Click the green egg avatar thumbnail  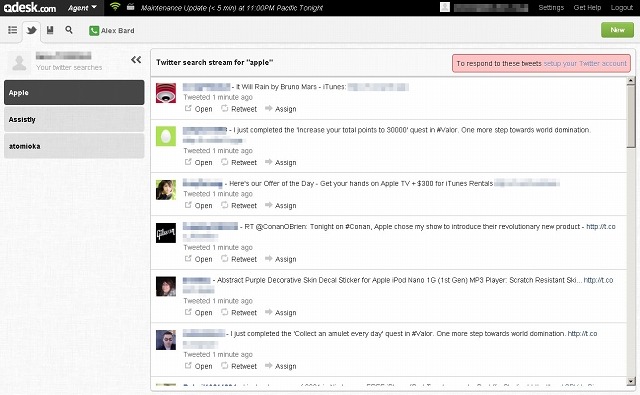click(x=166, y=136)
